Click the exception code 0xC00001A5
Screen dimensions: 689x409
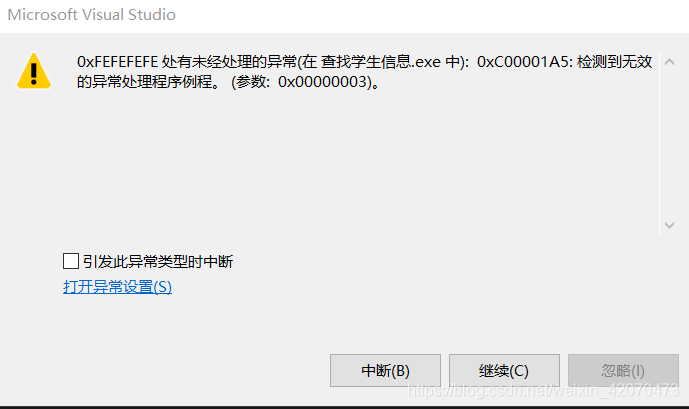pyautogui.click(x=523, y=62)
